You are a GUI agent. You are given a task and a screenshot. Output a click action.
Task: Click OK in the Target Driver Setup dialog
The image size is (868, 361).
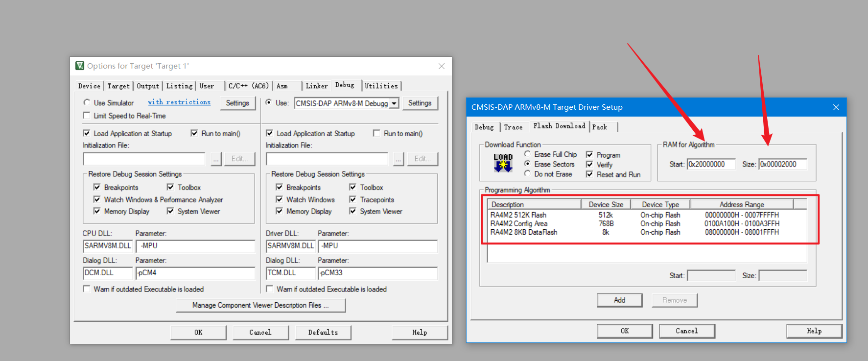(625, 331)
